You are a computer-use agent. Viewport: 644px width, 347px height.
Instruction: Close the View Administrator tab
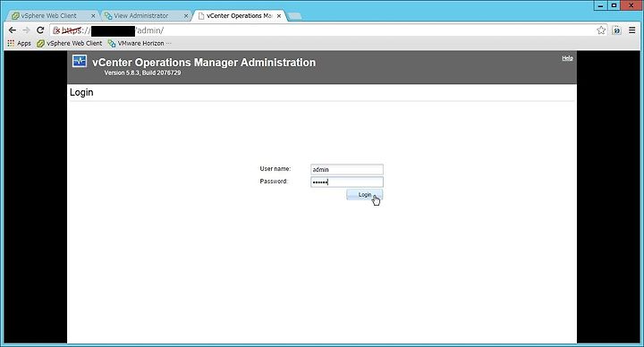[186, 15]
